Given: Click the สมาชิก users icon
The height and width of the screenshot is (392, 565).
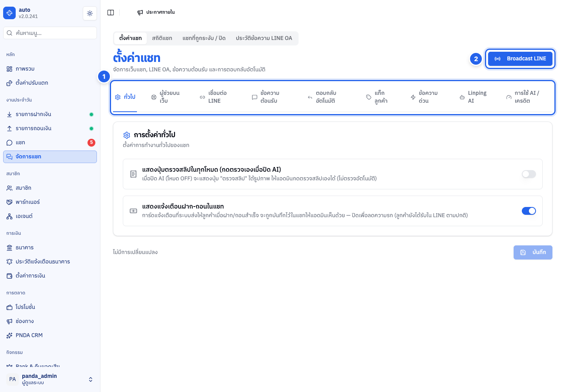Looking at the screenshot, I should (9, 188).
